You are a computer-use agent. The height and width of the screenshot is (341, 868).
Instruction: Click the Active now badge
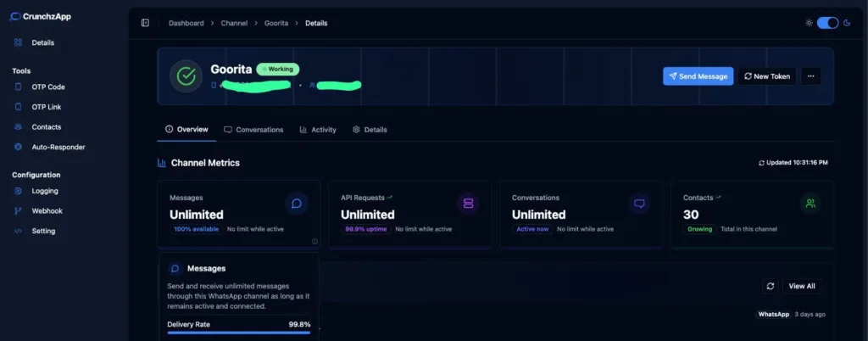click(x=532, y=229)
